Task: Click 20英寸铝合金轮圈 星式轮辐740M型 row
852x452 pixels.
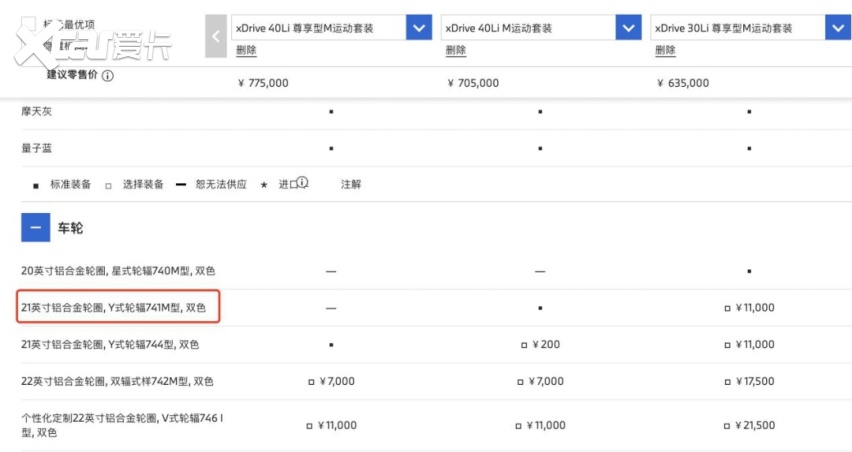Action: [118, 271]
